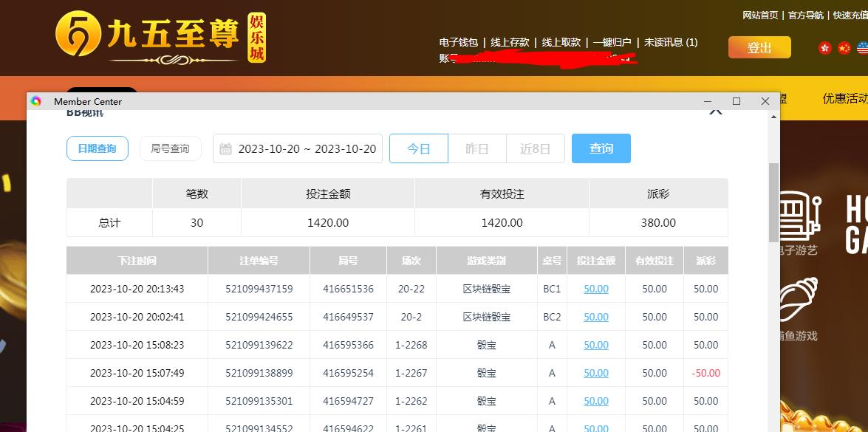Close the BB视讯 panel with X
The height and width of the screenshot is (432, 868).
pos(716,111)
